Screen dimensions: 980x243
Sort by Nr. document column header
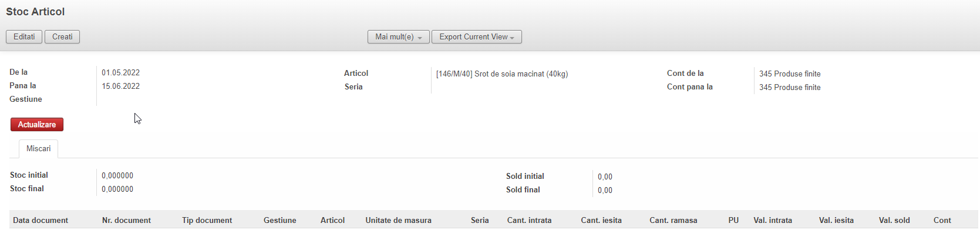pyautogui.click(x=126, y=221)
